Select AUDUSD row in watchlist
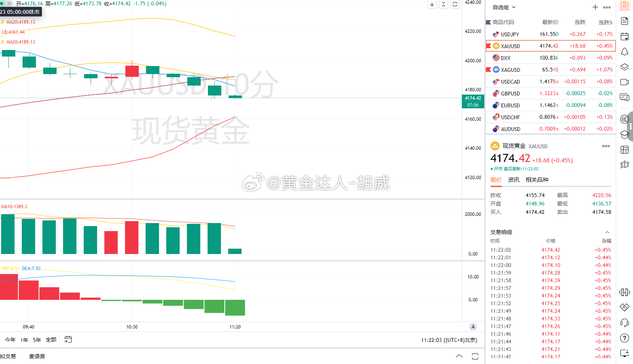 [x=550, y=129]
